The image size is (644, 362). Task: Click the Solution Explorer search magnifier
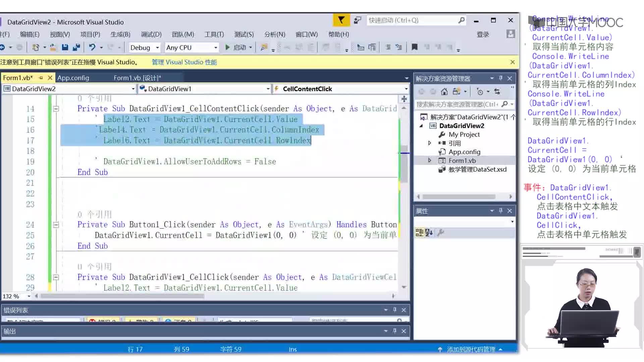pos(504,104)
